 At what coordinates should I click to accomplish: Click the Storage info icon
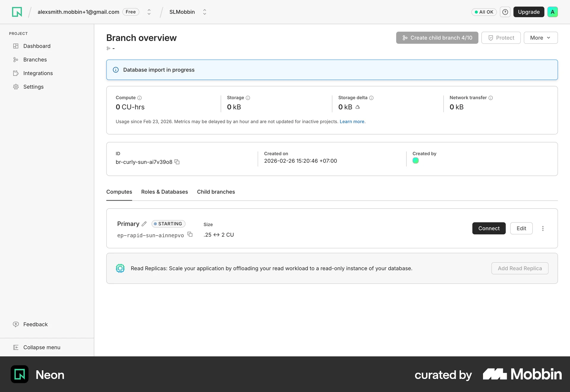click(x=248, y=98)
